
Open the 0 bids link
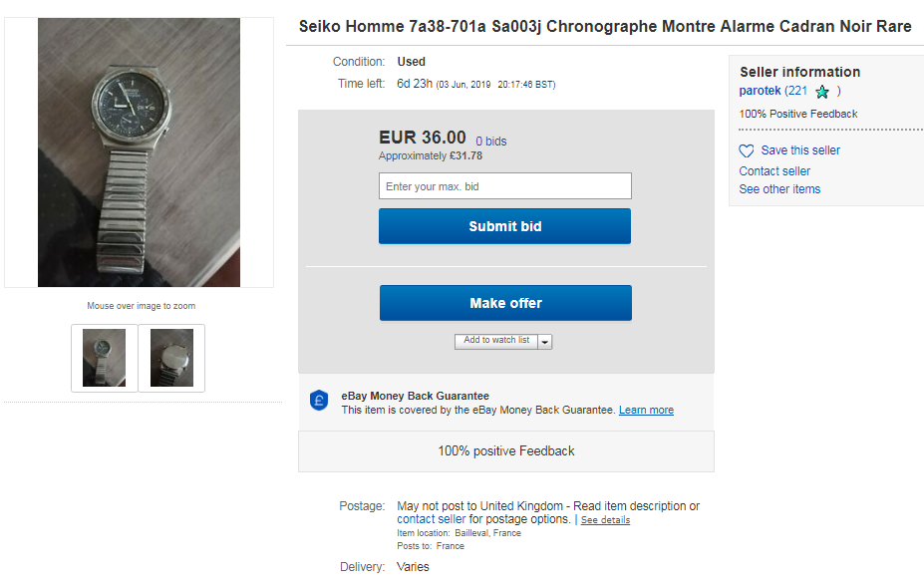(490, 142)
